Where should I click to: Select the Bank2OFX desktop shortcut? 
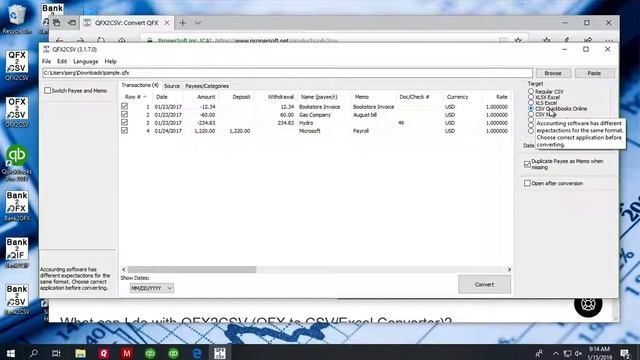click(x=17, y=206)
